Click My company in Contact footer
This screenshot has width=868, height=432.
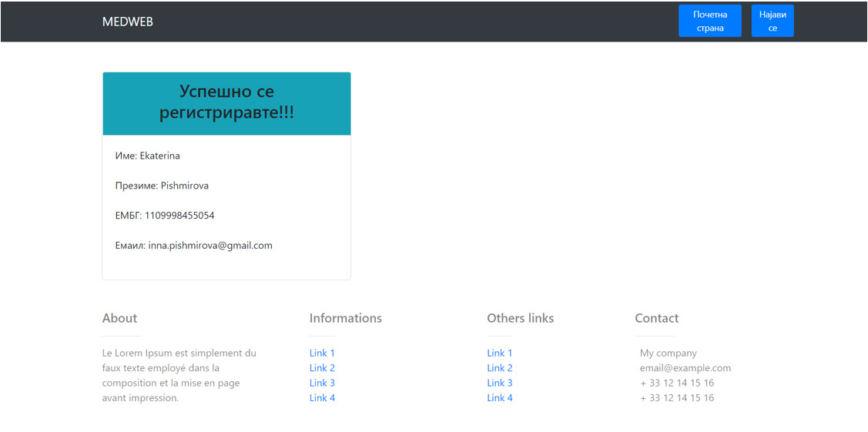668,353
